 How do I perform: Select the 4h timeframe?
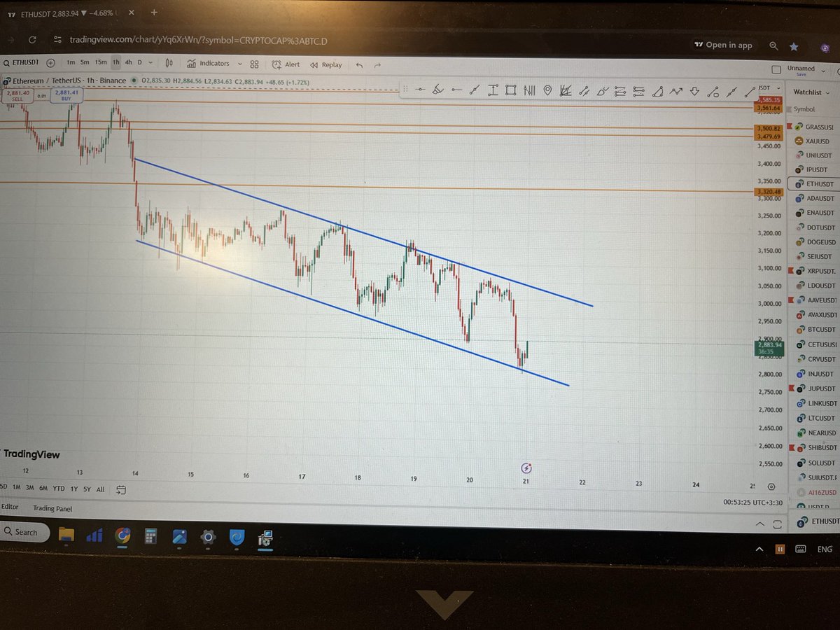pyautogui.click(x=128, y=63)
